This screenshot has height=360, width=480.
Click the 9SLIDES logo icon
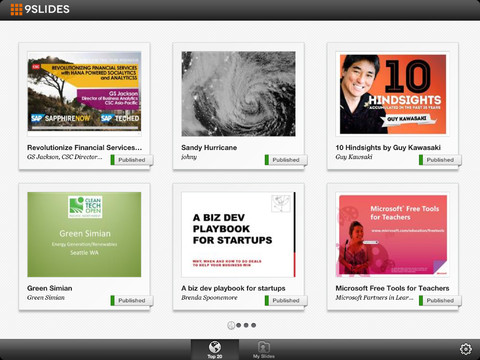click(x=16, y=9)
